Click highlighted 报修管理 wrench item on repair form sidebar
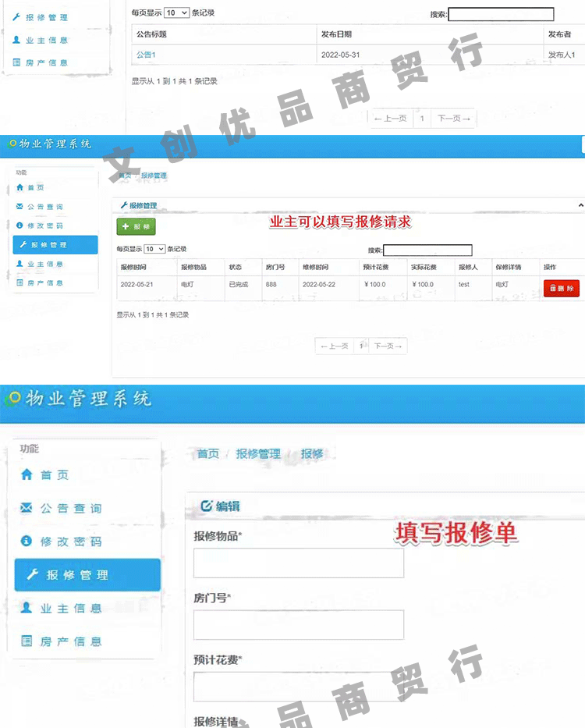 (x=87, y=575)
